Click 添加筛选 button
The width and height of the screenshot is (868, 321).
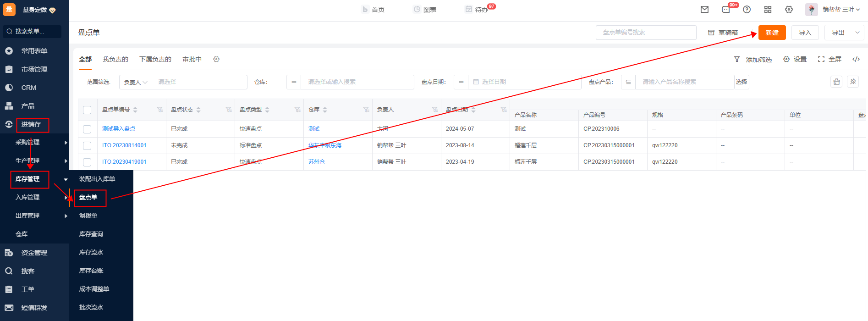coord(753,60)
